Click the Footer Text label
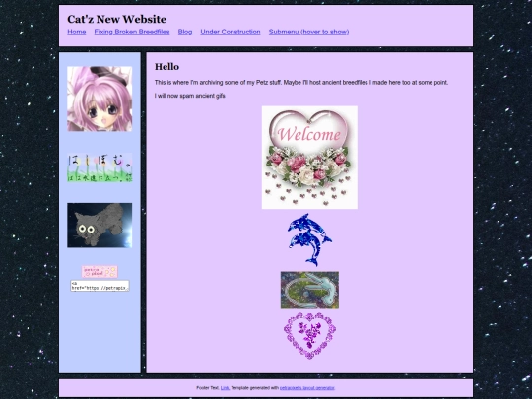 (208, 388)
